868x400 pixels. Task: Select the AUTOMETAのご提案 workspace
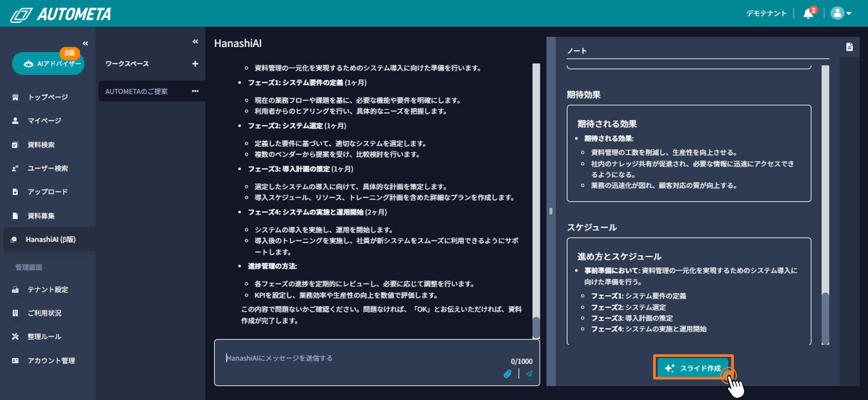click(152, 91)
